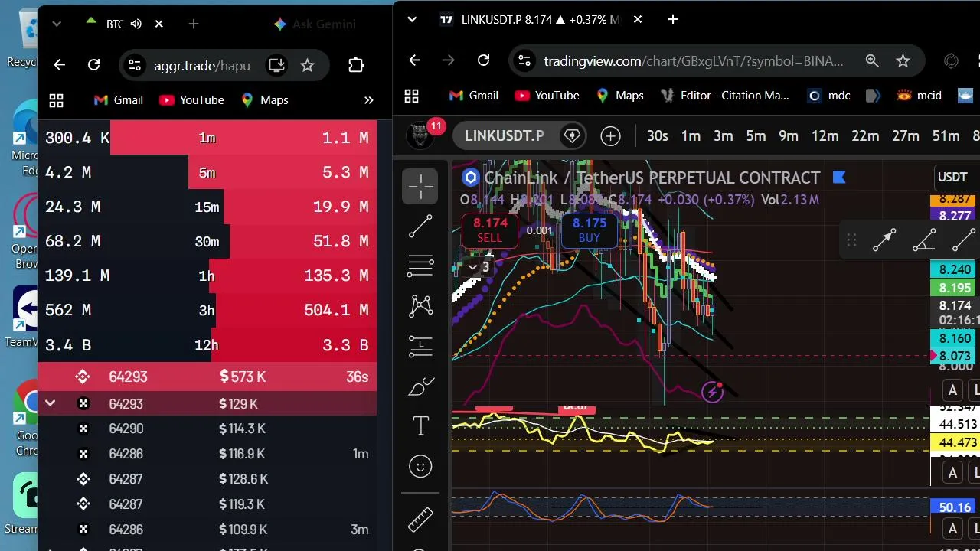Open the Fibonacci retracement tools
Image resolution: width=980 pixels, height=551 pixels.
[420, 266]
